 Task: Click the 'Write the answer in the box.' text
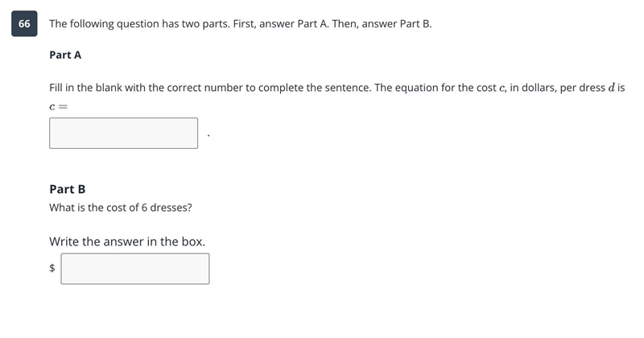tap(127, 241)
